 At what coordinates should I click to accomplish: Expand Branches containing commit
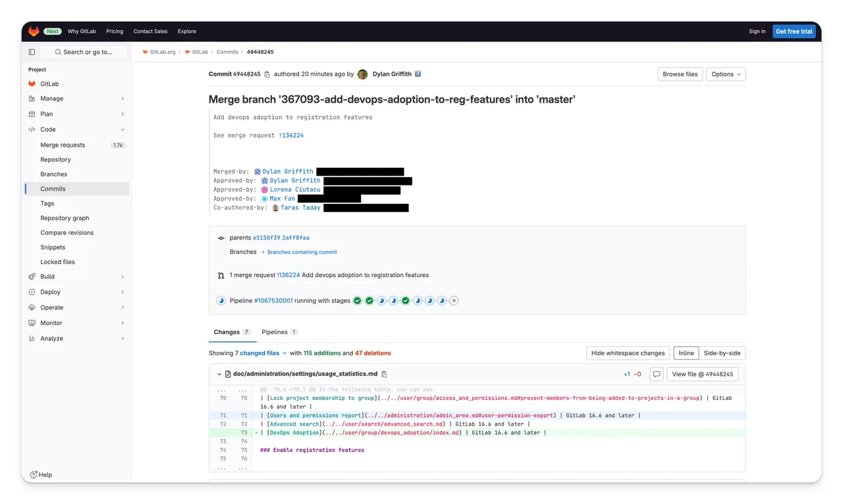point(299,252)
